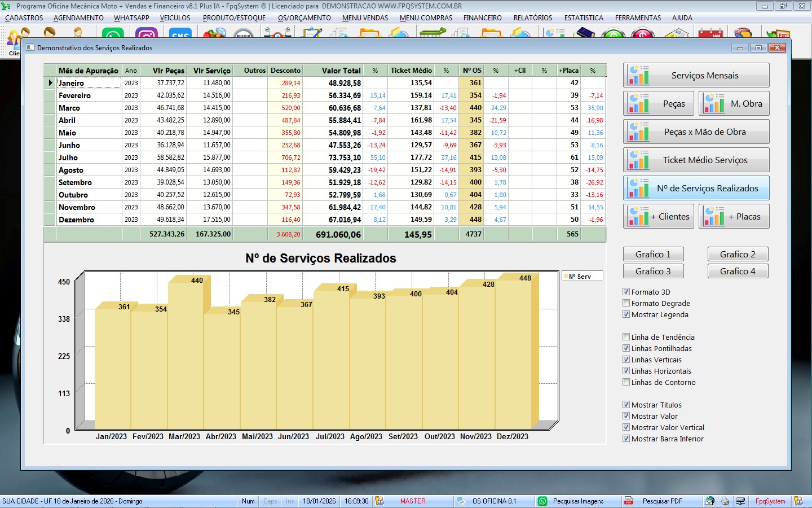Viewport: 812px width, 508px height.
Task: Click the user icon next to MASTER
Action: click(x=379, y=501)
